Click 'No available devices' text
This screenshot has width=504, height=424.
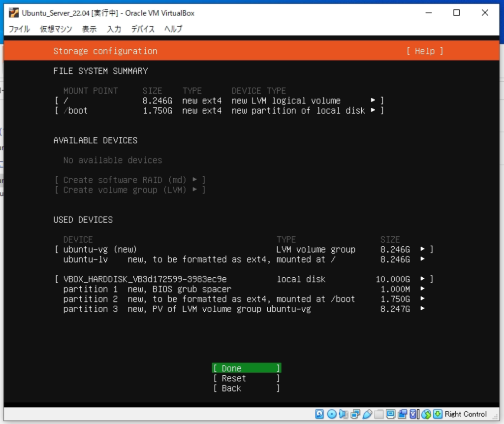(113, 160)
